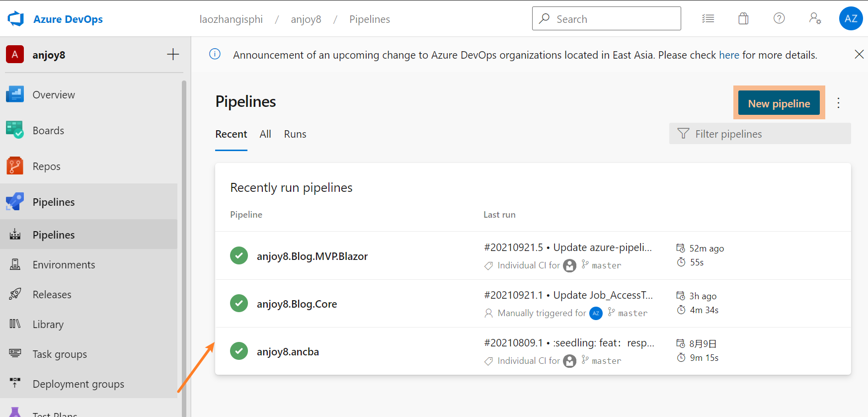Dismiss the announcement banner

tap(859, 54)
